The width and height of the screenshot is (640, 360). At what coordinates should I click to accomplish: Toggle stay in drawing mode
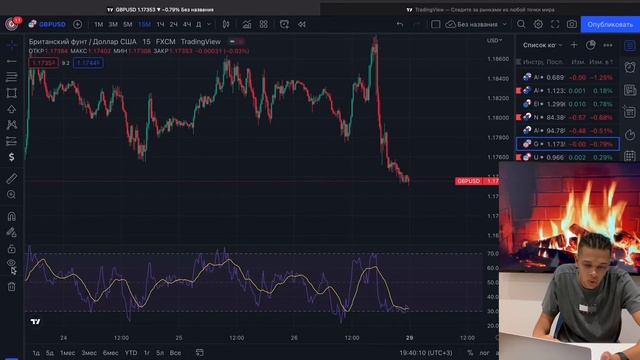pos(11,232)
